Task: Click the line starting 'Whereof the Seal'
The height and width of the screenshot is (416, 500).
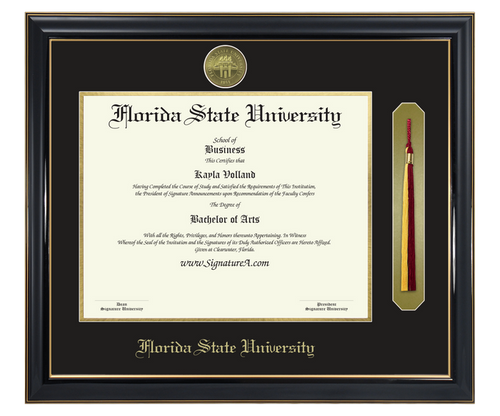Action: [x=224, y=242]
